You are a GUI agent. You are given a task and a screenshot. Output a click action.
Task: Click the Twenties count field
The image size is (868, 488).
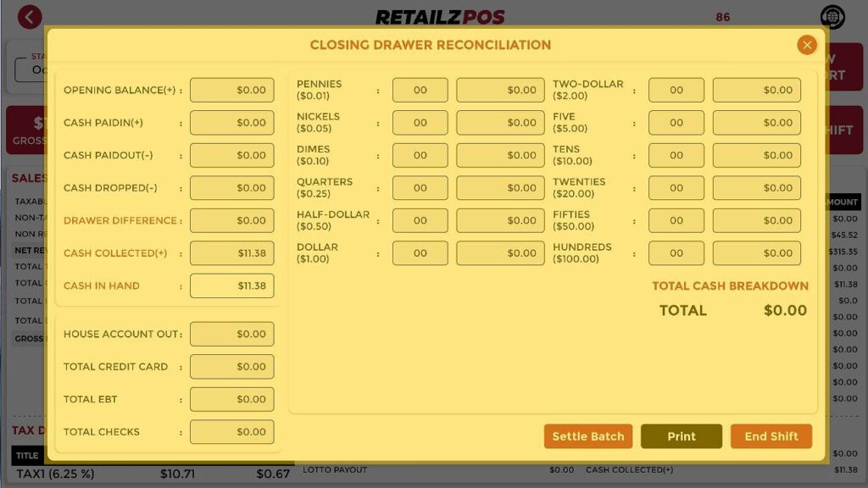[x=676, y=188]
